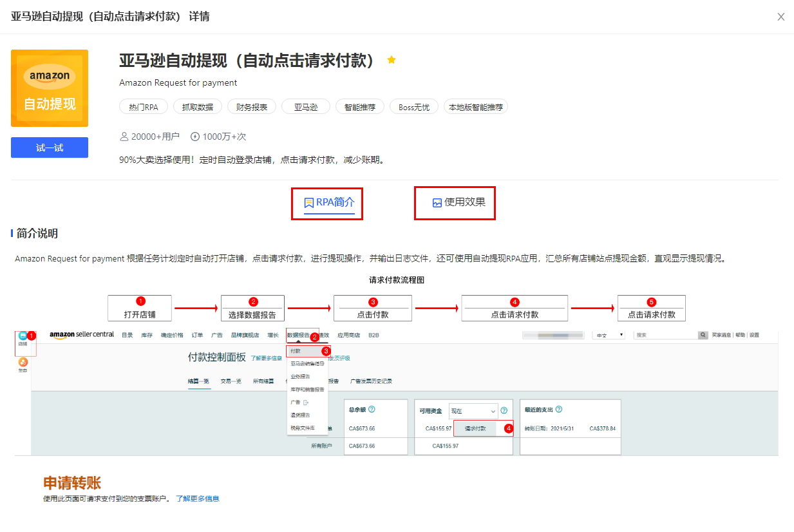The width and height of the screenshot is (794, 532).
Task: Choose 业务报告 in the Amazon dropdown menu
Action: pyautogui.click(x=299, y=376)
